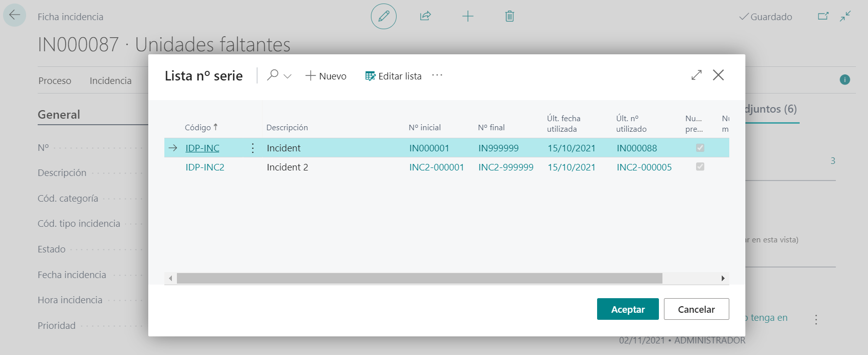Sort by Código column header

coord(198,128)
